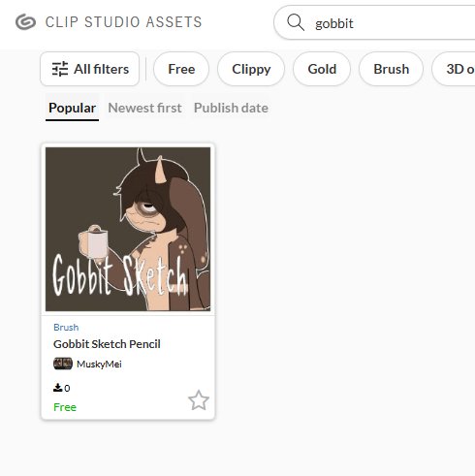Click the sliders icon in All filters
Screen dimensions: 475x476
coord(60,69)
